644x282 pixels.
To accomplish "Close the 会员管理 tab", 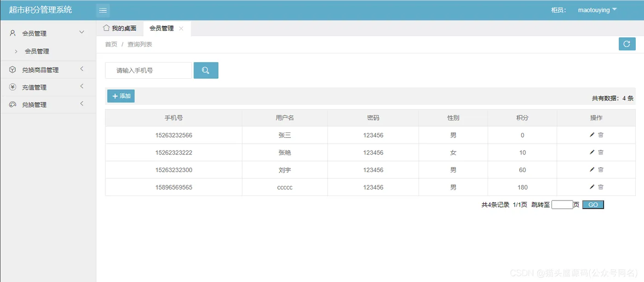I will coord(181,29).
